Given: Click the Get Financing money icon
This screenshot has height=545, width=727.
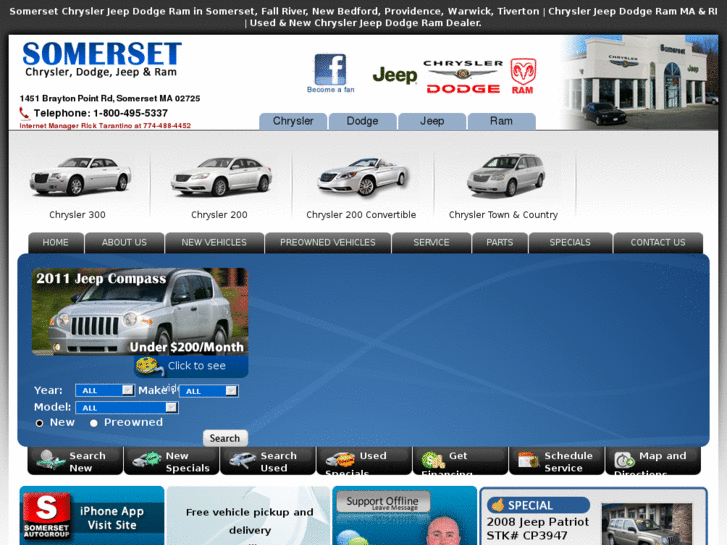Looking at the screenshot, I should coord(433,460).
